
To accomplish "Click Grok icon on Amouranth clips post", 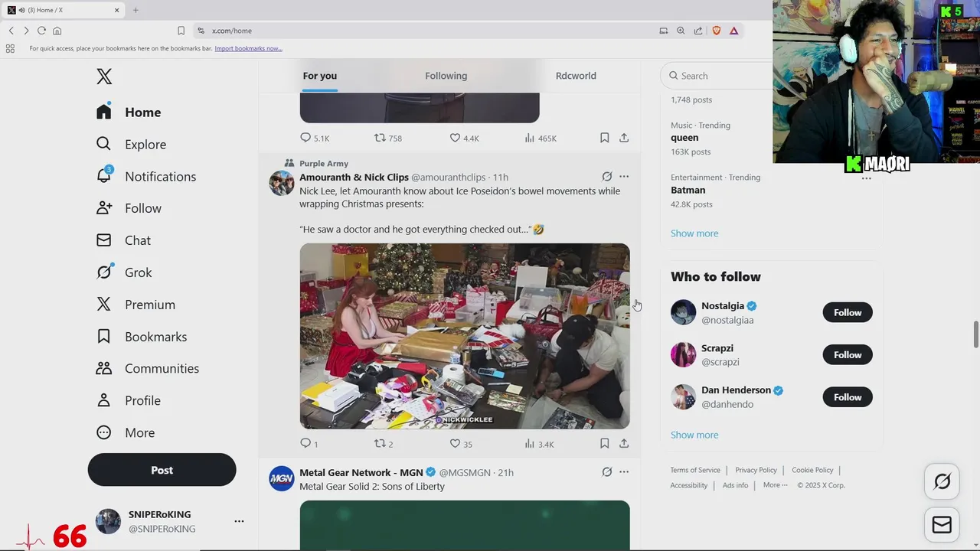I will [x=606, y=177].
